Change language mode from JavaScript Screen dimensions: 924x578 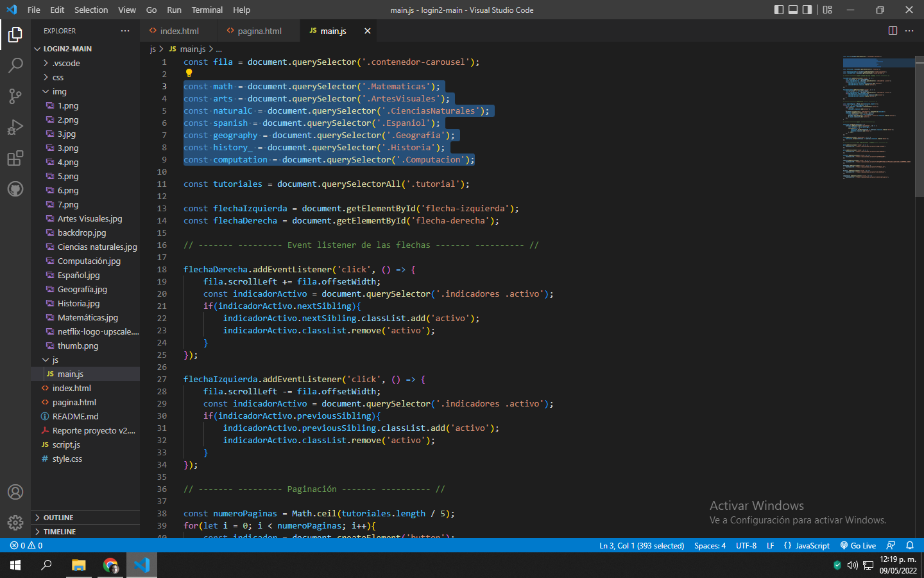(812, 545)
